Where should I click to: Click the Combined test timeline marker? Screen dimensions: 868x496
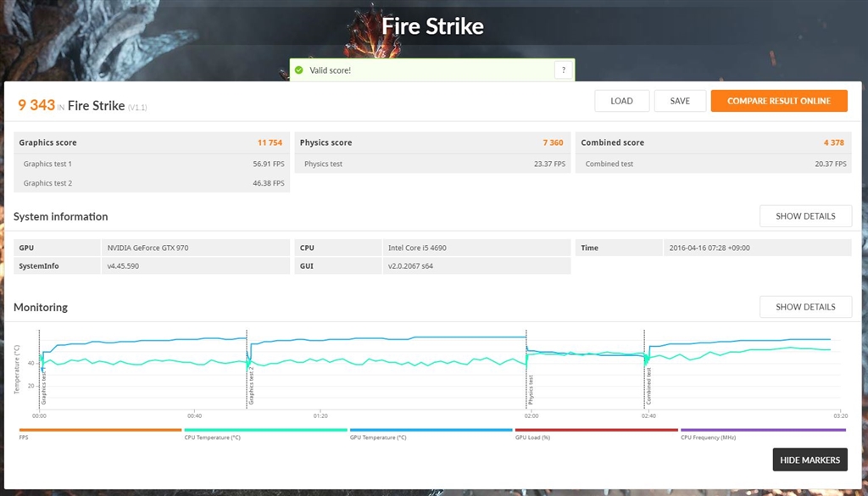(x=648, y=386)
